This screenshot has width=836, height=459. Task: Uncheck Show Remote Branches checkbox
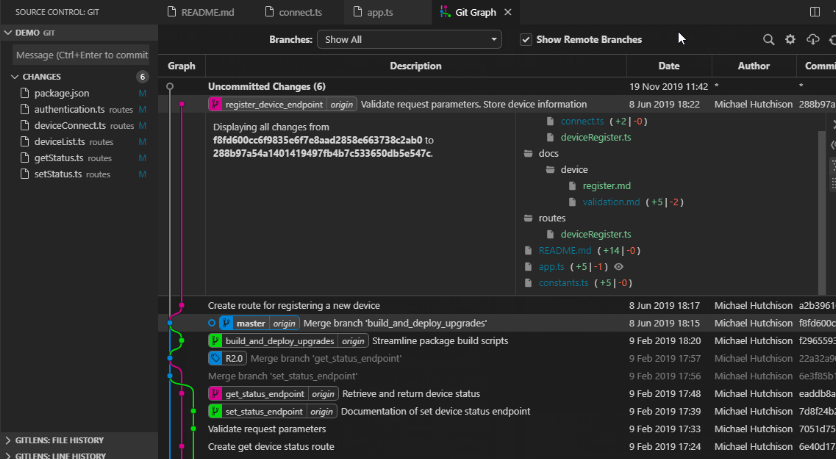[x=526, y=40]
